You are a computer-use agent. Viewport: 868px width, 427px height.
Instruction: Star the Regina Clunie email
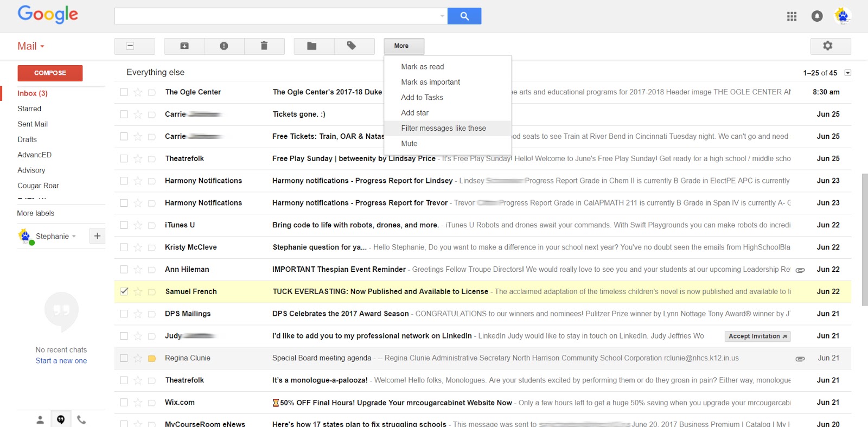138,358
